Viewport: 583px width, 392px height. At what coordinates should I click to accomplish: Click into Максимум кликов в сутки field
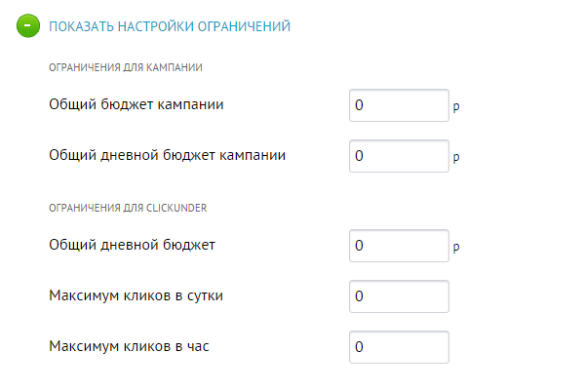[399, 296]
